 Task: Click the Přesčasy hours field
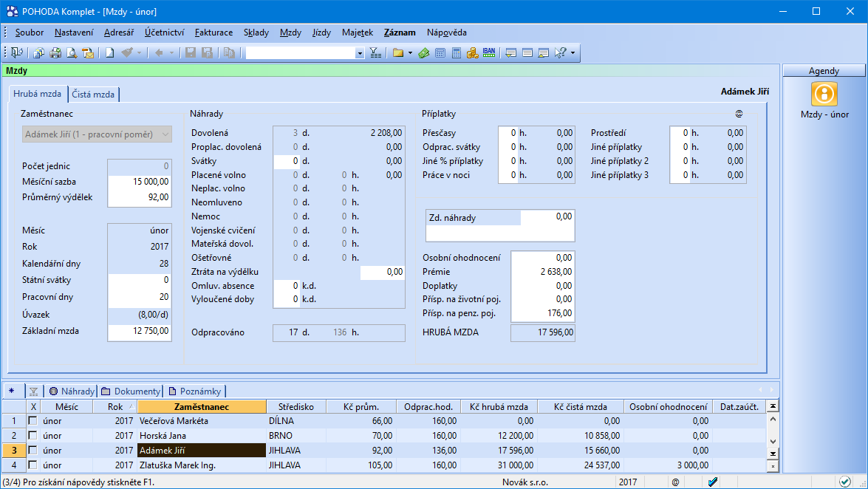pos(508,133)
